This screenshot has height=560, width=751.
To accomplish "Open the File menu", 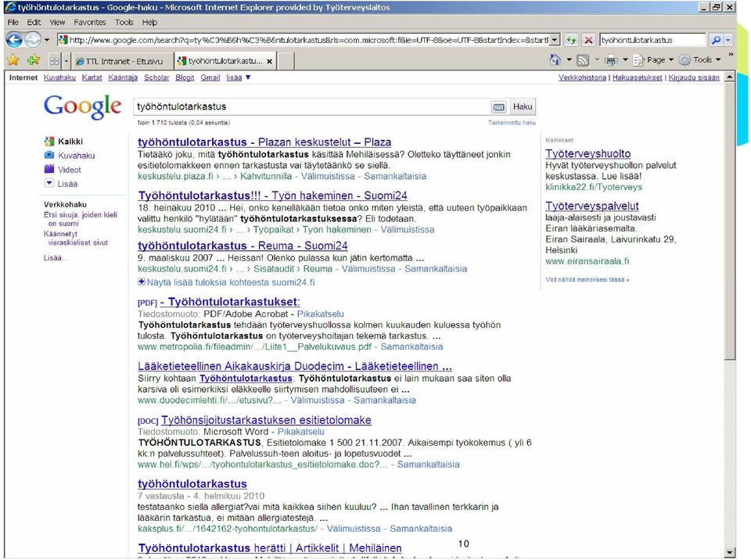I will (x=13, y=22).
